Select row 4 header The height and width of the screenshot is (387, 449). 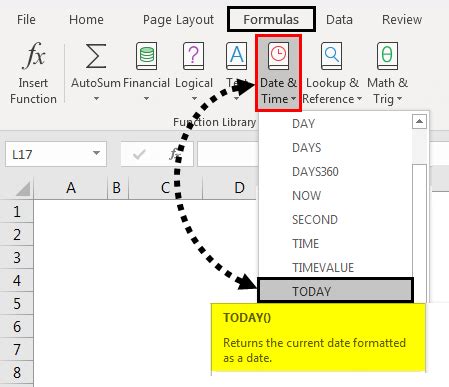[x=17, y=280]
